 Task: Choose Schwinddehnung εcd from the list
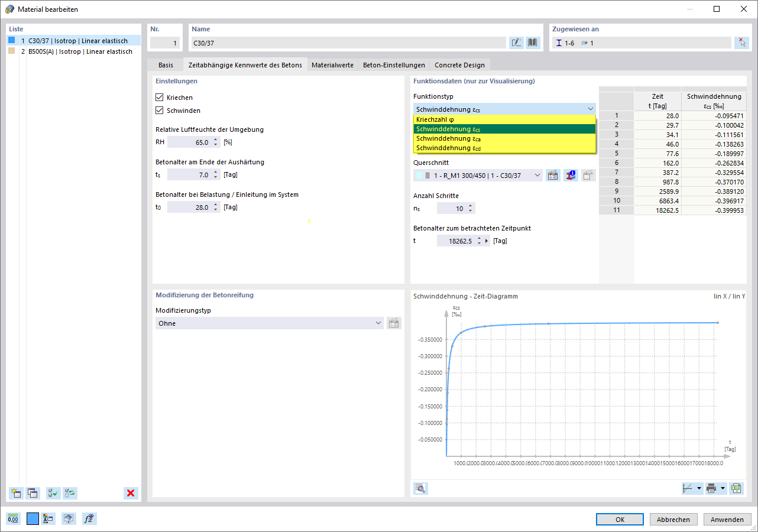pos(504,148)
